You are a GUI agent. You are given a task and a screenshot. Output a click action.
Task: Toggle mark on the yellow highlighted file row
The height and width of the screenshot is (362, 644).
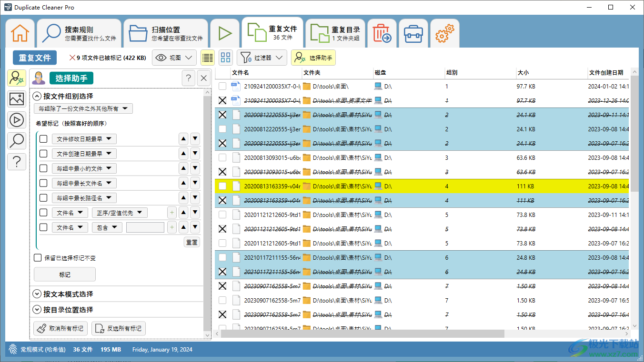222,186
